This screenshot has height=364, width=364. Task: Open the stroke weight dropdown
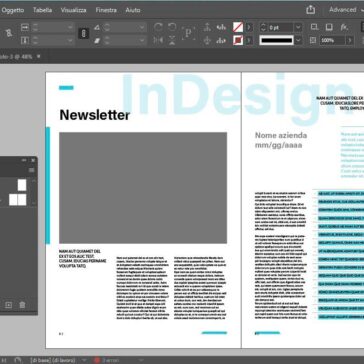pos(298,27)
